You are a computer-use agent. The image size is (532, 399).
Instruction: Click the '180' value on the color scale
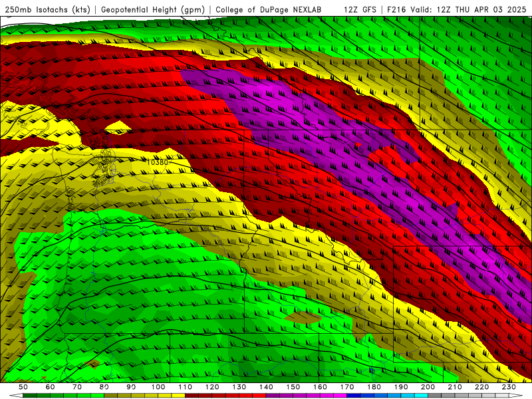click(374, 387)
